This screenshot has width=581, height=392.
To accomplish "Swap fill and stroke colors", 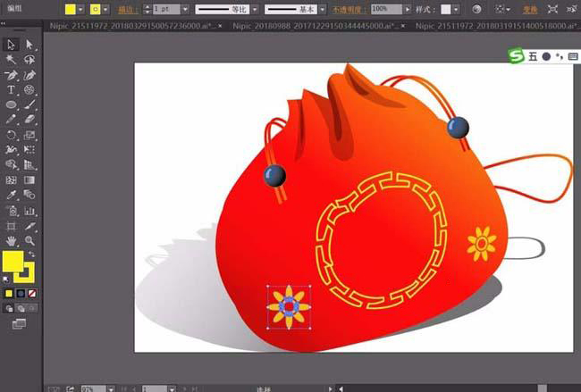I will [31, 255].
